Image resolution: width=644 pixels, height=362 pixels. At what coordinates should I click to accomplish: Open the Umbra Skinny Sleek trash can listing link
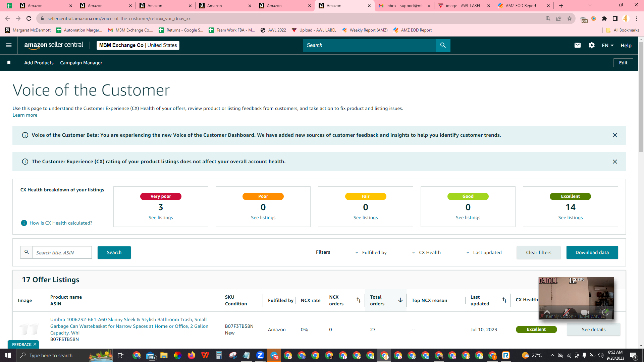click(x=129, y=326)
